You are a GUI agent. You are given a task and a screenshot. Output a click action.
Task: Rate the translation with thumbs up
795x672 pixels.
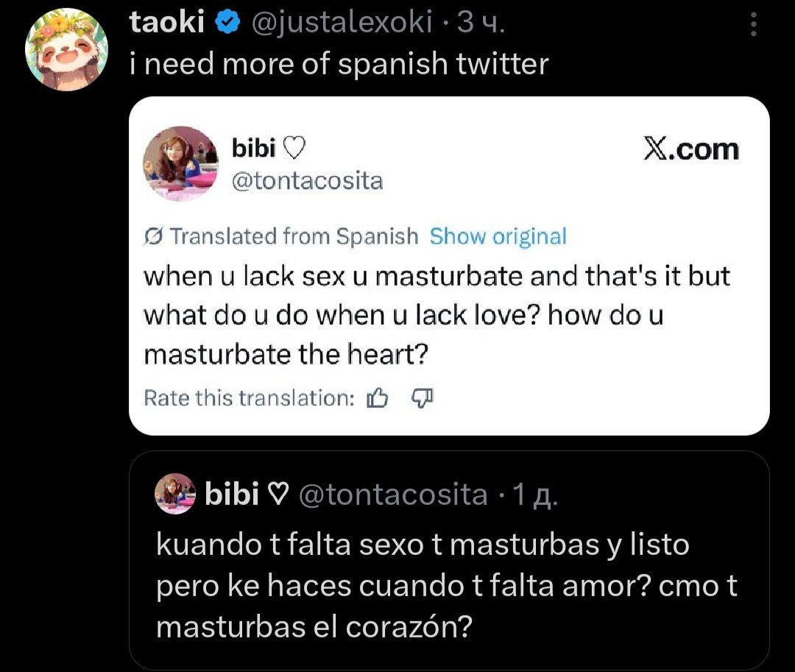[377, 399]
